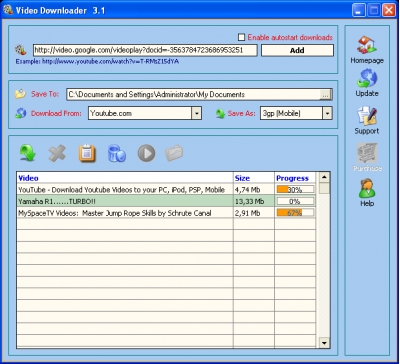The image size is (400, 364).
Task: Click the Update globe icon
Action: [x=367, y=78]
